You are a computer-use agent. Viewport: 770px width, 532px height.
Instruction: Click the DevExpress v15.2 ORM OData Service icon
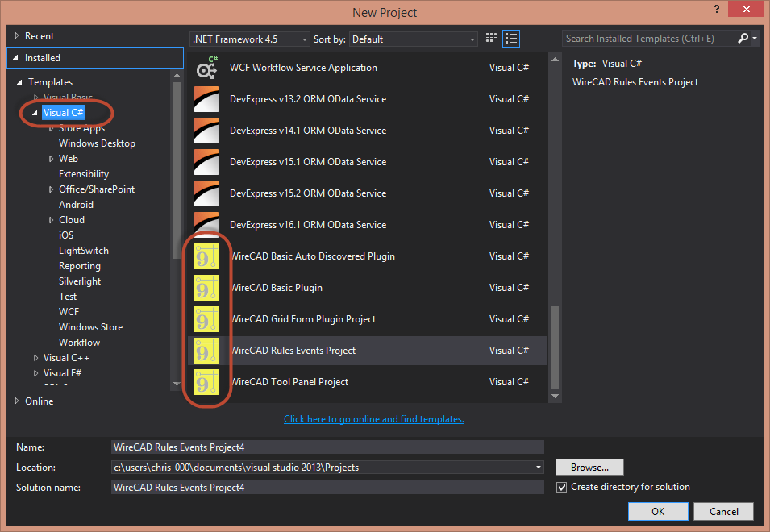pos(206,193)
